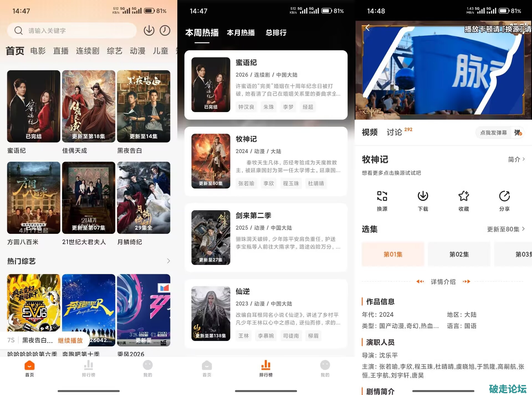Switch to 视频 tab on detail page
Screen dimensions: 532x395
click(x=370, y=132)
